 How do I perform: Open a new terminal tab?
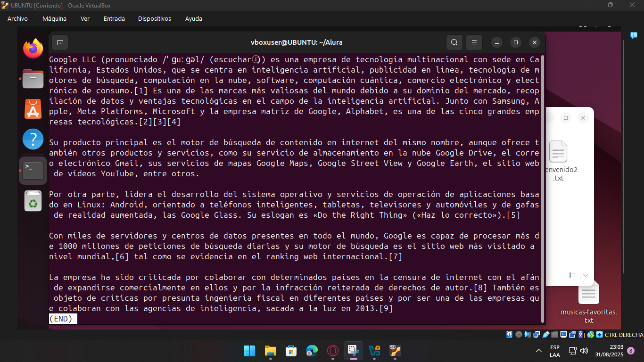coord(60,42)
